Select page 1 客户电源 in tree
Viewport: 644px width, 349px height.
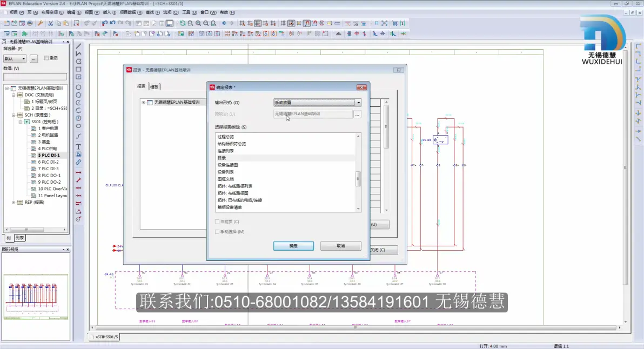[x=48, y=129]
